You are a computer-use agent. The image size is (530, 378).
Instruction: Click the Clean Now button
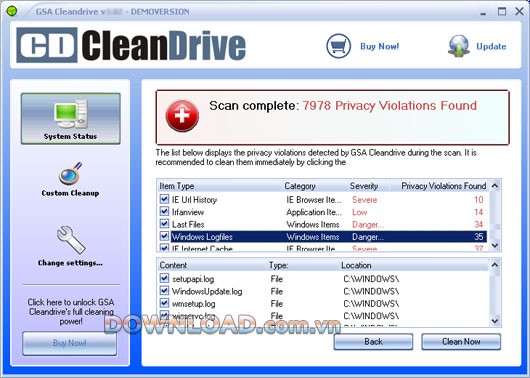(x=461, y=341)
